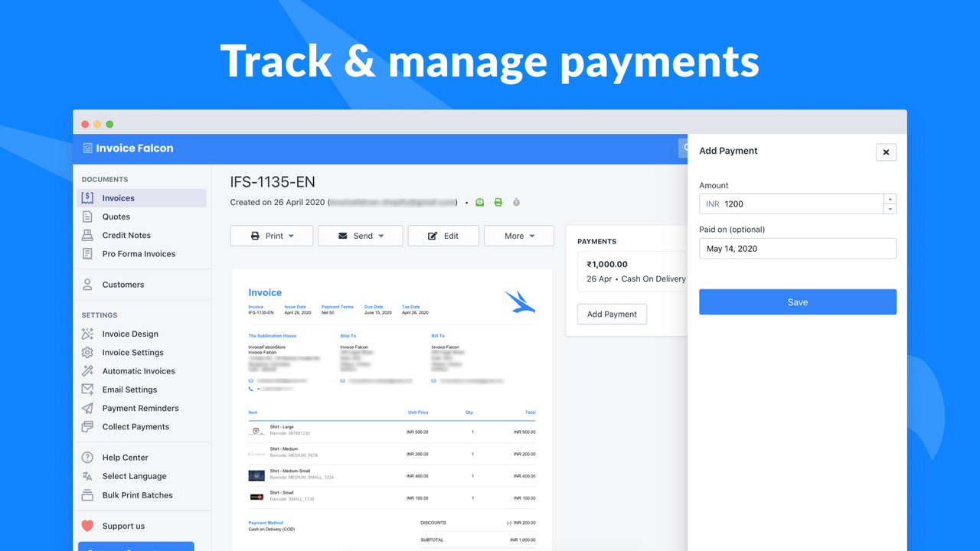Expand the More options dropdown

pyautogui.click(x=518, y=236)
